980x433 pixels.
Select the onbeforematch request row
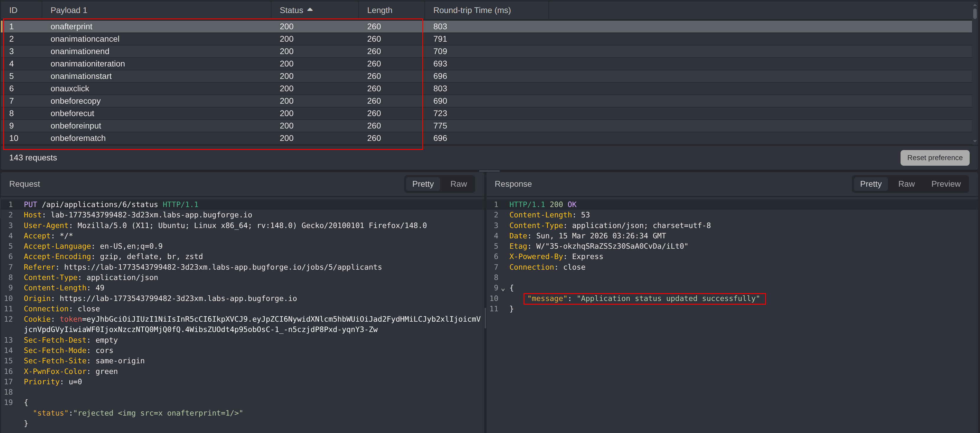pyautogui.click(x=152, y=138)
